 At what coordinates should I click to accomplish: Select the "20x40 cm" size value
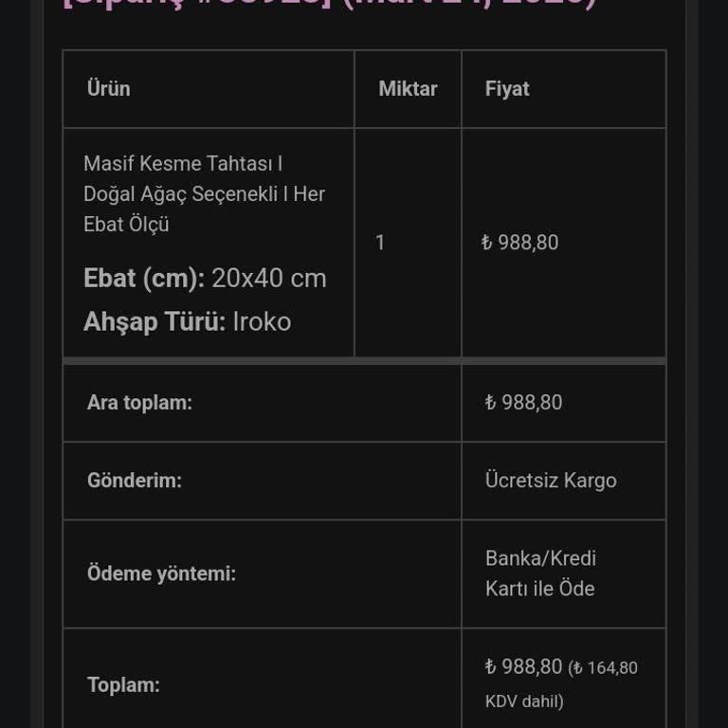tap(269, 279)
